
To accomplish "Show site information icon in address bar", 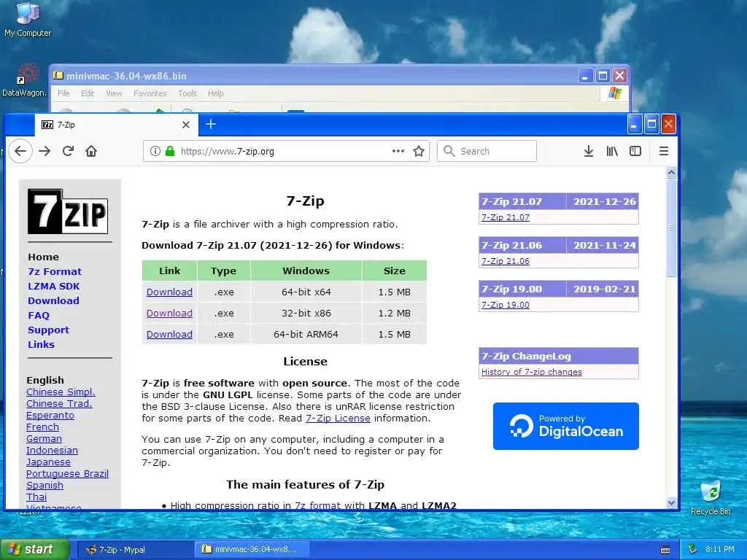I will [155, 152].
